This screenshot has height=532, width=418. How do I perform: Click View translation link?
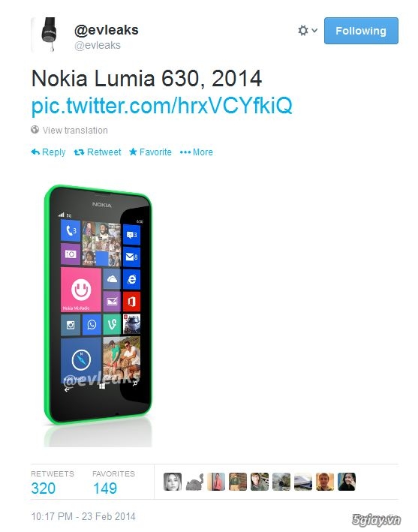(75, 131)
